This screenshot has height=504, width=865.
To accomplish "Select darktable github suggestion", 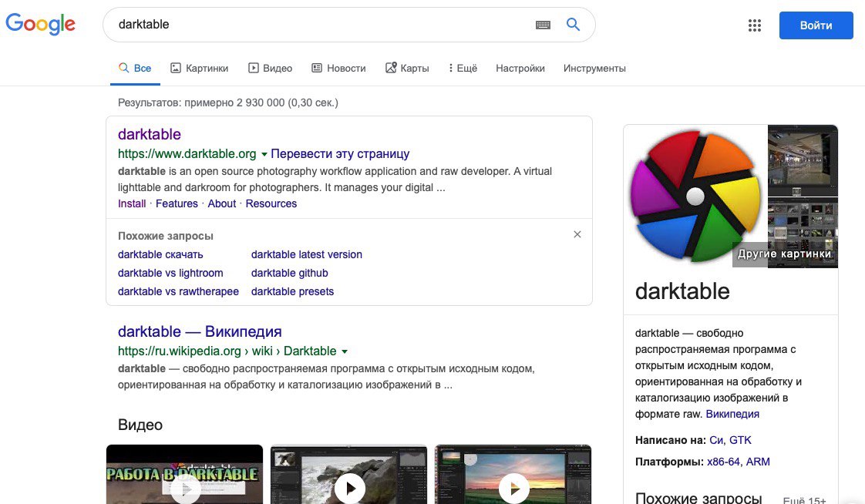I will [290, 273].
